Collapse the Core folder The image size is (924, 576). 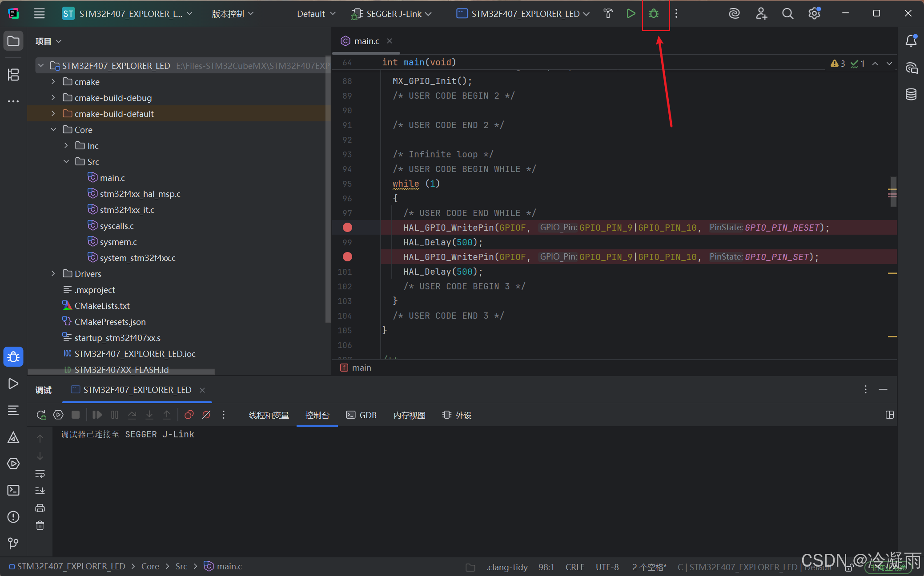point(53,130)
